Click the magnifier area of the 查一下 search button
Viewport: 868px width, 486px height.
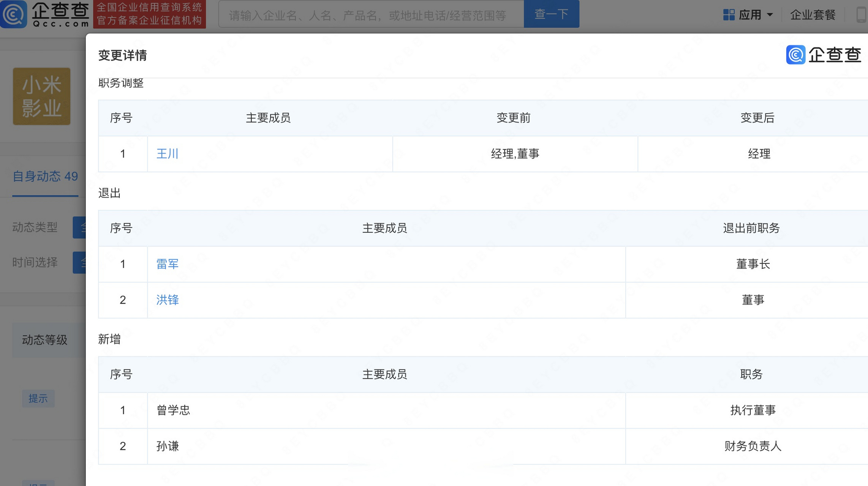click(551, 14)
